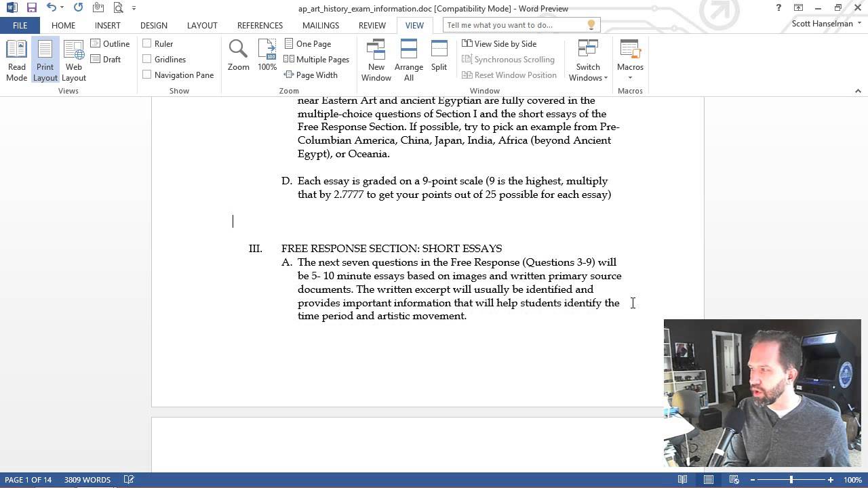Choose Multiple Pages zoom

[317, 59]
